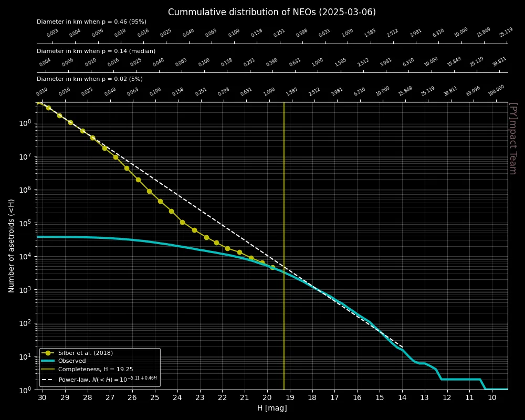Click the white dashed Power-law sample in legend
The width and height of the screenshot is (525, 420).
coord(48,380)
